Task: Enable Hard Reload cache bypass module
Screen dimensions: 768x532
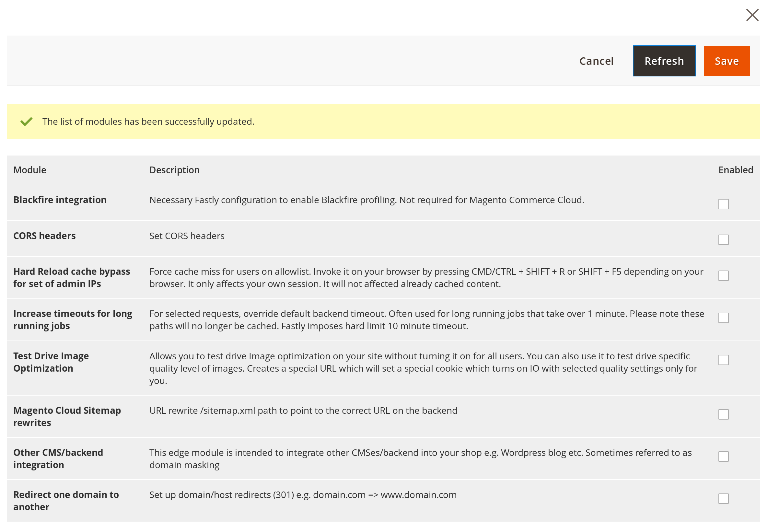Action: 723,276
